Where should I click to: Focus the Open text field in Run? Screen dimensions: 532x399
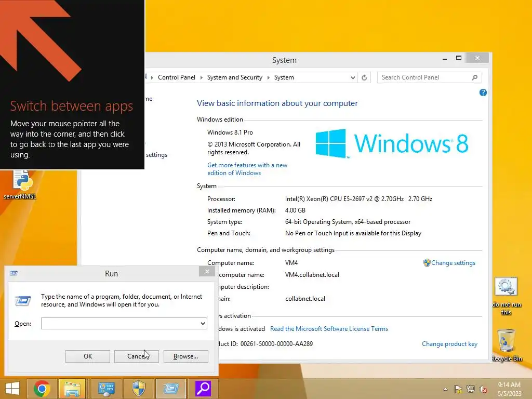click(x=120, y=323)
